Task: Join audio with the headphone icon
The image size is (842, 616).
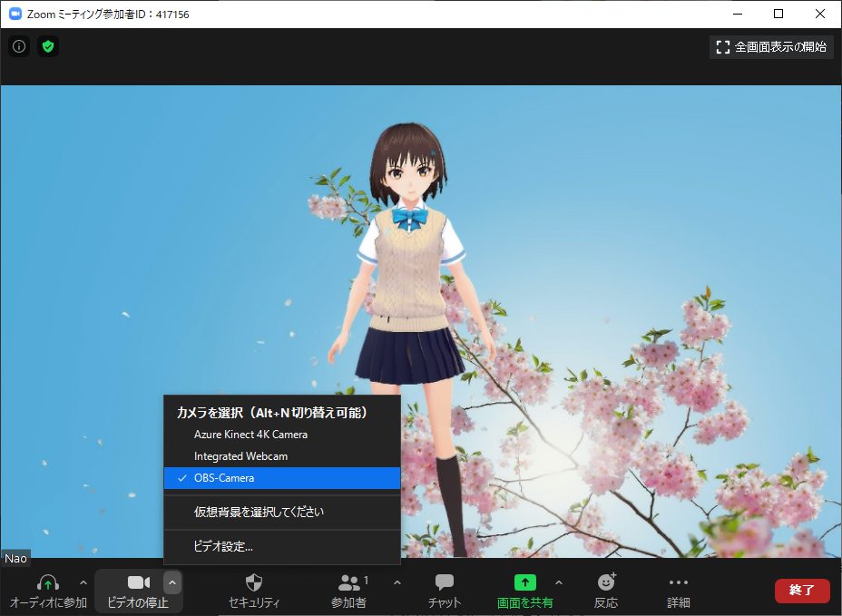Action: pos(48,591)
